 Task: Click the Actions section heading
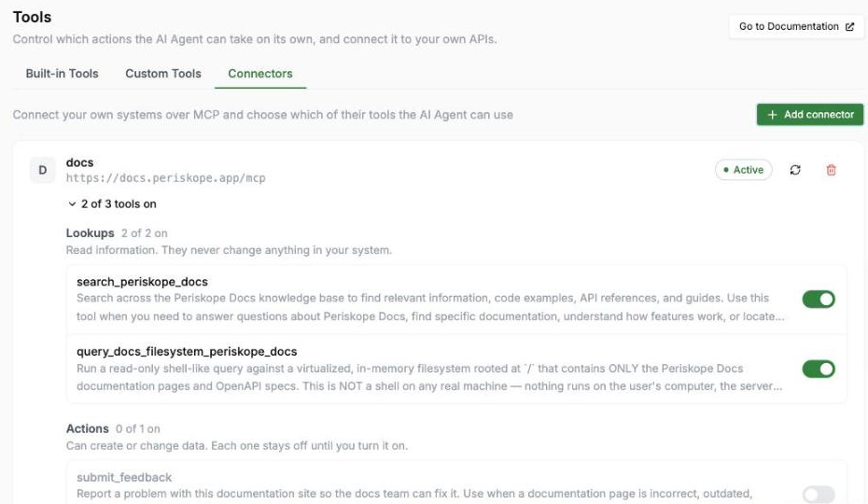87,428
